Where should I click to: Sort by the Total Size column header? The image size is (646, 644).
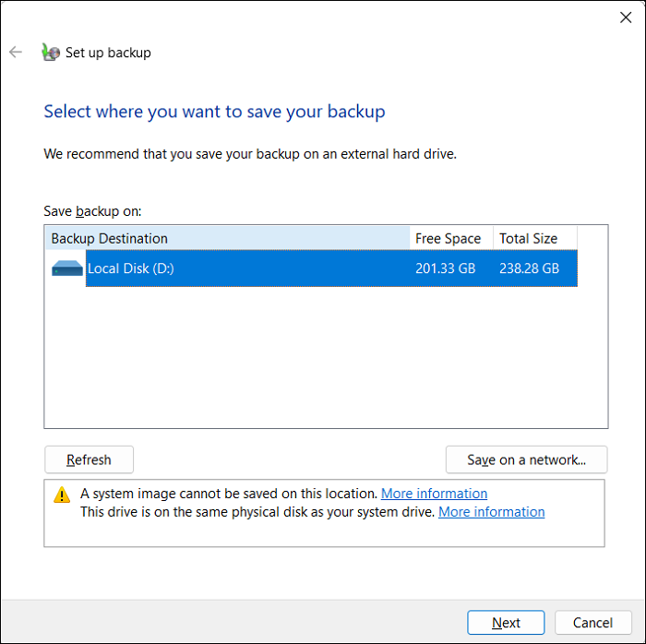pyautogui.click(x=534, y=238)
